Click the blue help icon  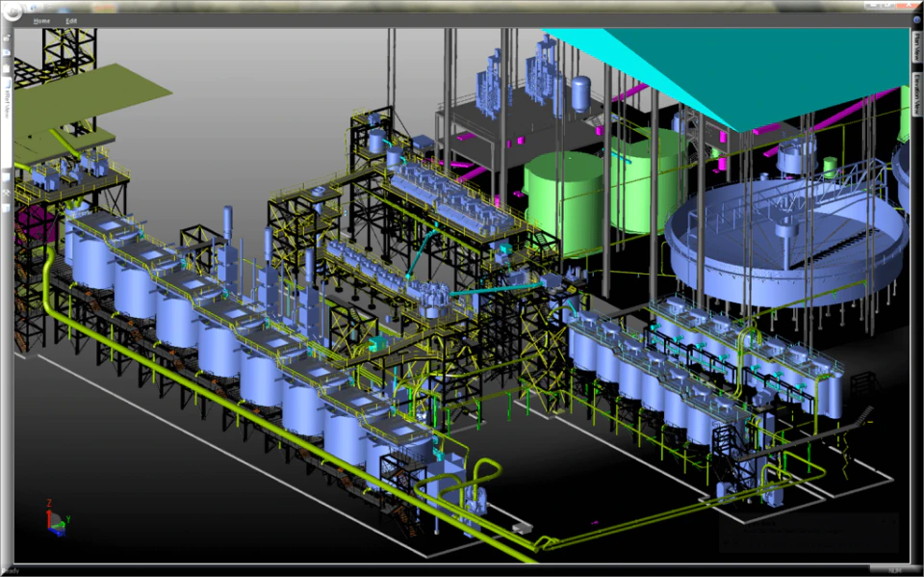tap(916, 19)
